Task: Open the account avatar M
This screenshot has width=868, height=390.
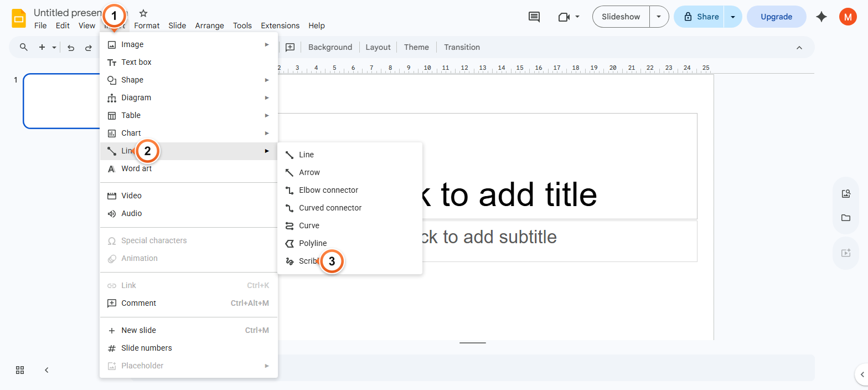Action: pyautogui.click(x=848, y=17)
